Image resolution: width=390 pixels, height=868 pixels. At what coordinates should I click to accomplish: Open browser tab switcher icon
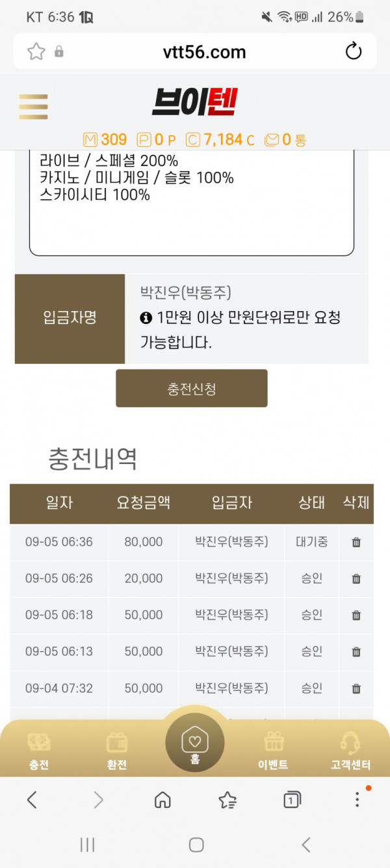[292, 800]
